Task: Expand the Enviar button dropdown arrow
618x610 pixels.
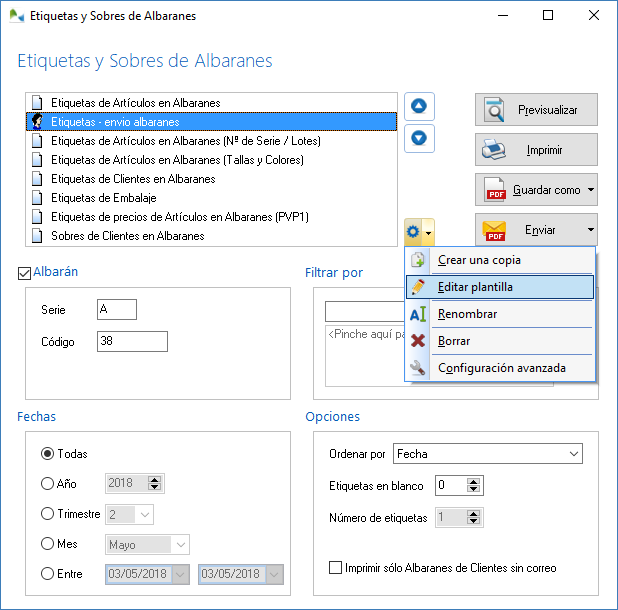Action: pyautogui.click(x=590, y=229)
